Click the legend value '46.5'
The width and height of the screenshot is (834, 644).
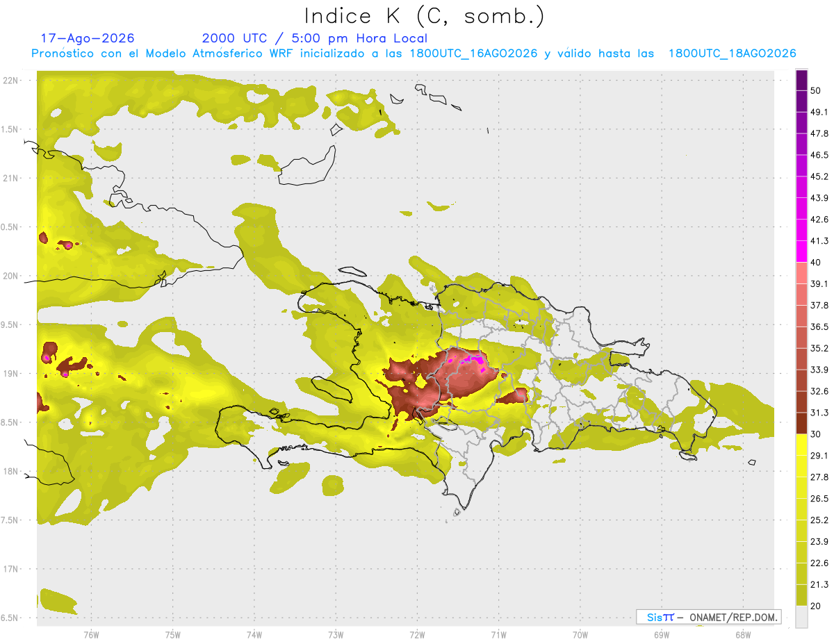coord(819,155)
